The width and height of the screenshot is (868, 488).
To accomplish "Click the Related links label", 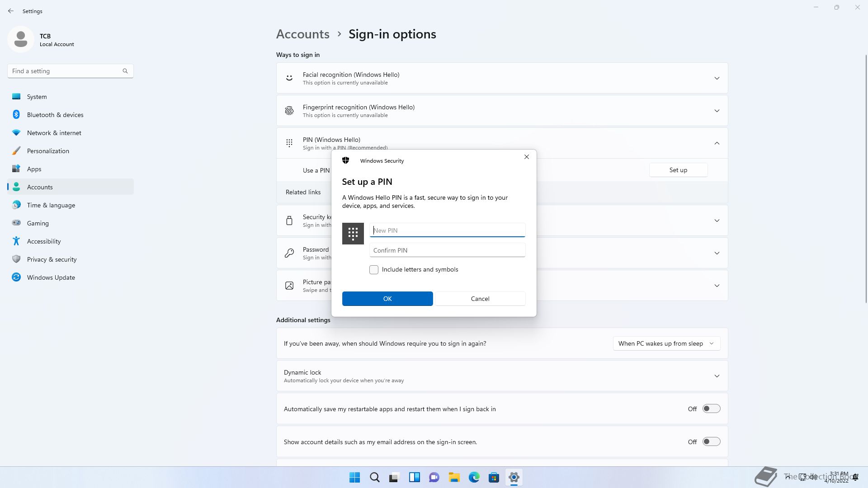I will tap(303, 192).
